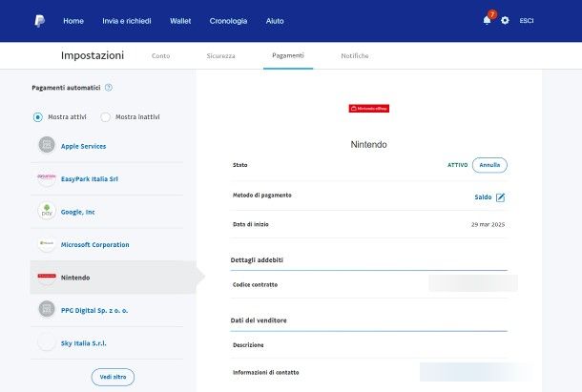This screenshot has height=392, width=582.
Task: Go to Home in the top navigation
Action: (x=73, y=21)
